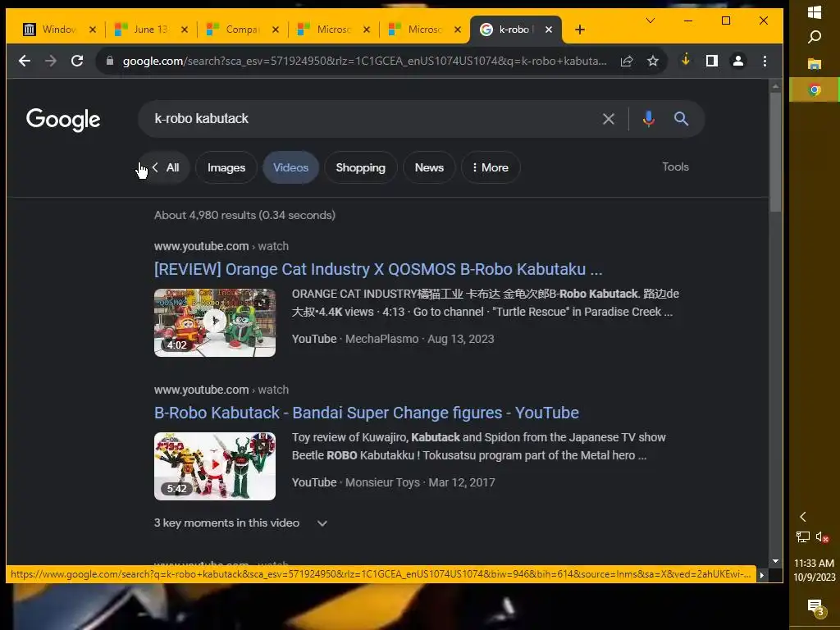Viewport: 840px width, 630px height.
Task: Click 'YouTube · Monsieur Toys · Mar 12, 2017' text
Action: point(393,482)
